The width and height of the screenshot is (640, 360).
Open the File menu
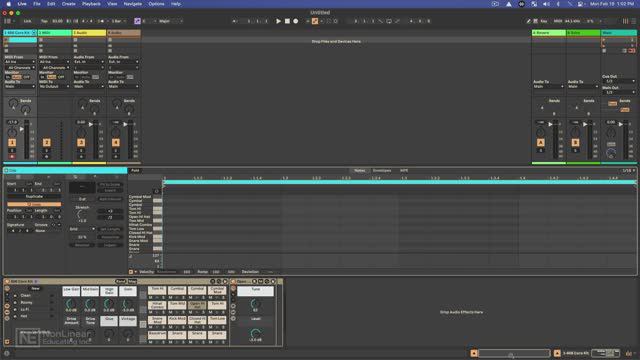pos(37,4)
